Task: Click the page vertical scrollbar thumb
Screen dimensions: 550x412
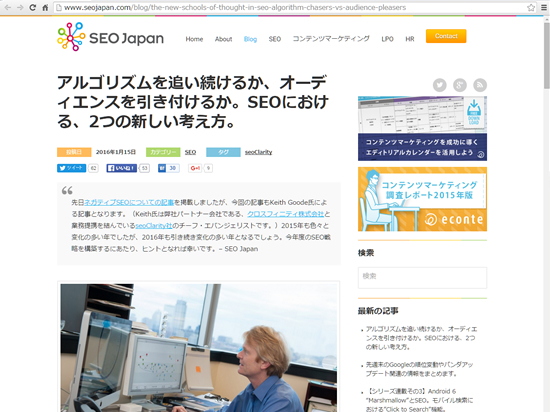Action: pyautogui.click(x=546, y=56)
